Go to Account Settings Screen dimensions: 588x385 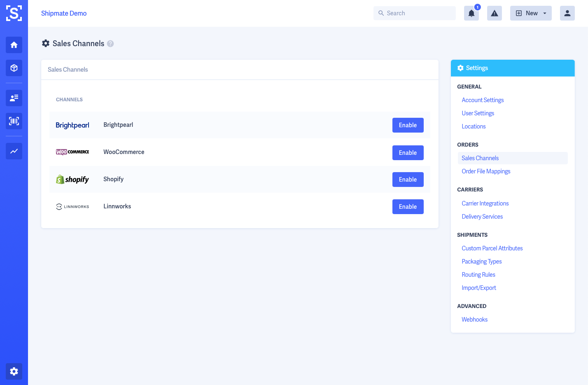click(483, 100)
